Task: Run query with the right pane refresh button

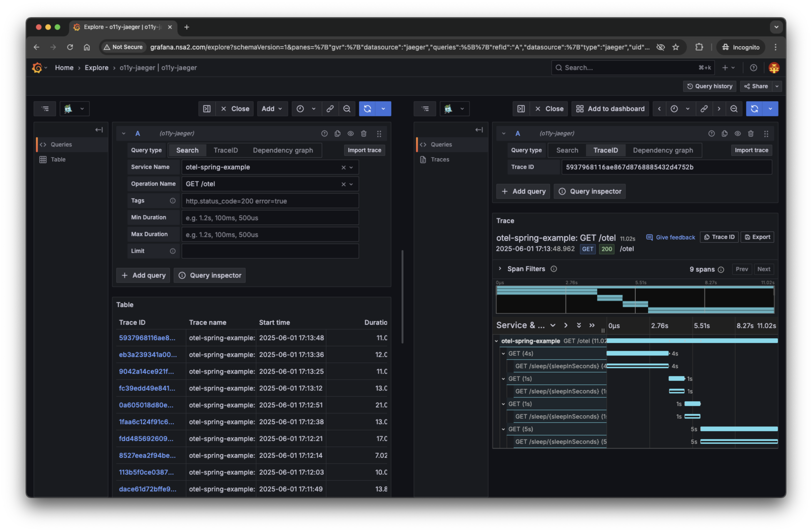Action: (754, 109)
